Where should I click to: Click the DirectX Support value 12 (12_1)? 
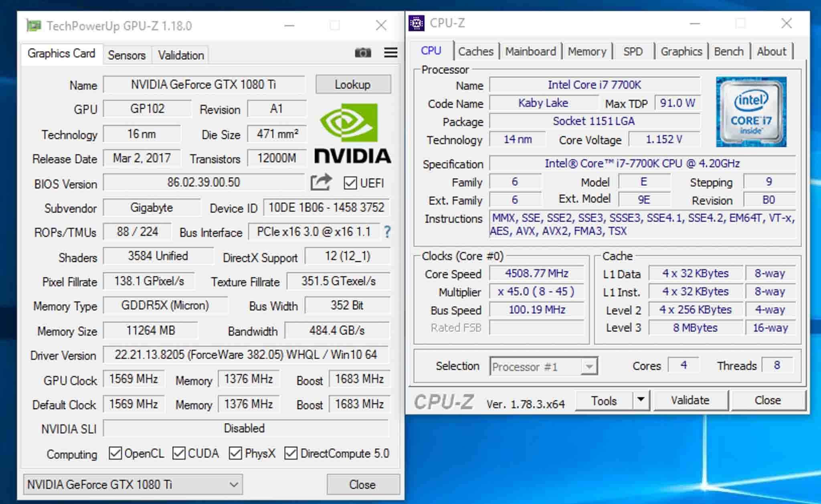point(347,256)
